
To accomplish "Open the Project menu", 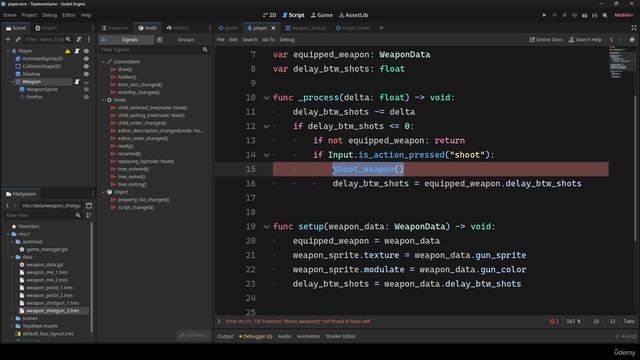I will click(29, 15).
